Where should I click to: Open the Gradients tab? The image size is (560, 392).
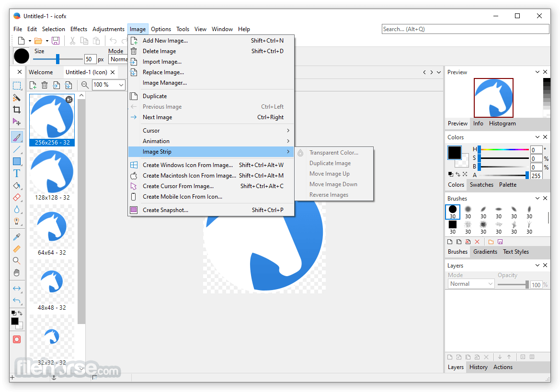pos(485,252)
